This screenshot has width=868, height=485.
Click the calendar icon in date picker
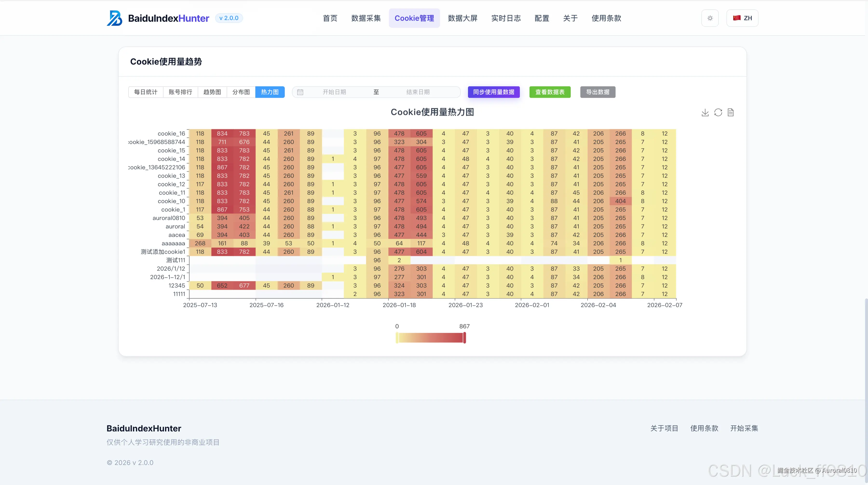click(300, 92)
